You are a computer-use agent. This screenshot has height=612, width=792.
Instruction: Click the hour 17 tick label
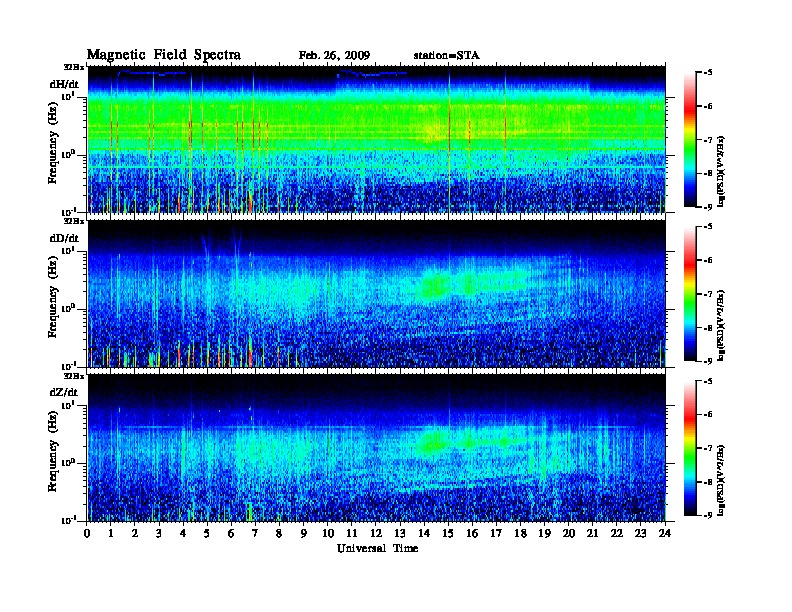(x=497, y=533)
